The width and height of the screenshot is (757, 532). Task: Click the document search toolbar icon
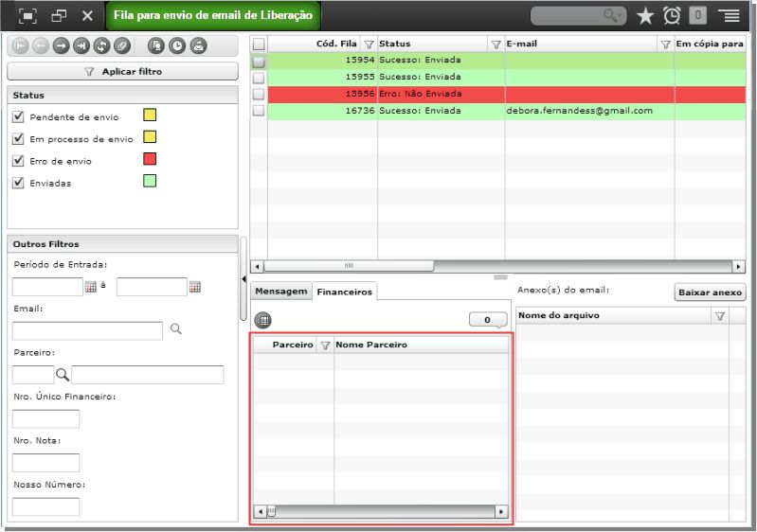(156, 45)
